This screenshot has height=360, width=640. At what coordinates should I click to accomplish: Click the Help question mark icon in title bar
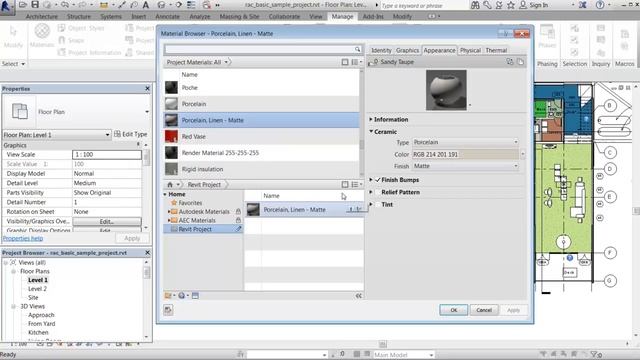click(x=600, y=5)
